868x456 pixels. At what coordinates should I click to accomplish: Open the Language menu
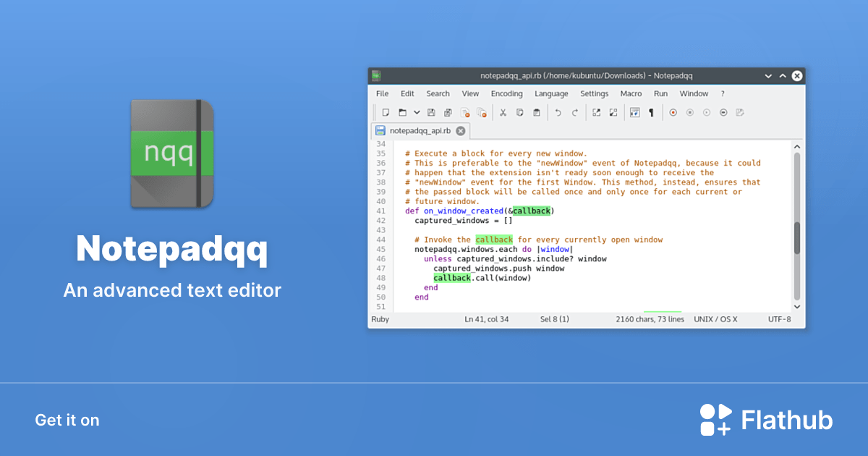coord(551,93)
